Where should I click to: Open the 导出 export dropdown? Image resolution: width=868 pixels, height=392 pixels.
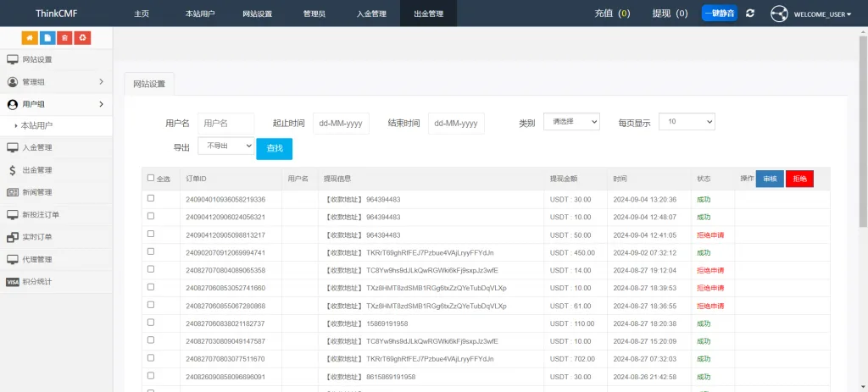(225, 146)
